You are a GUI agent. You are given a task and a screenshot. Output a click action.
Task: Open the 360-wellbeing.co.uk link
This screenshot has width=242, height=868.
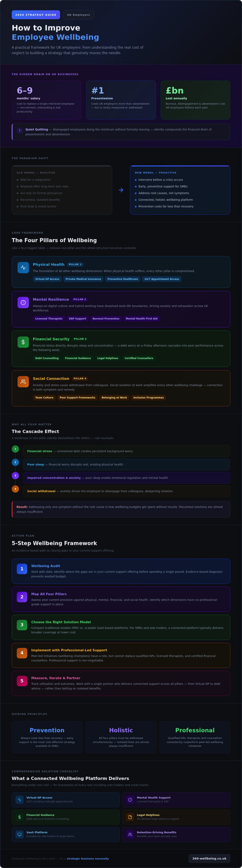click(x=209, y=859)
